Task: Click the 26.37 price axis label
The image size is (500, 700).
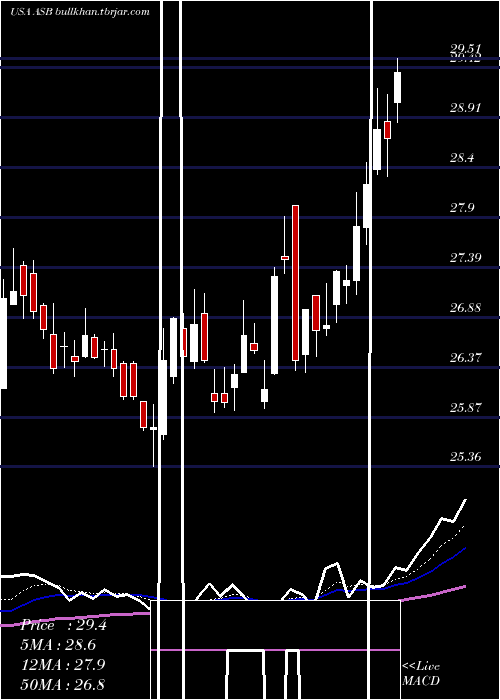Action: pos(466,358)
